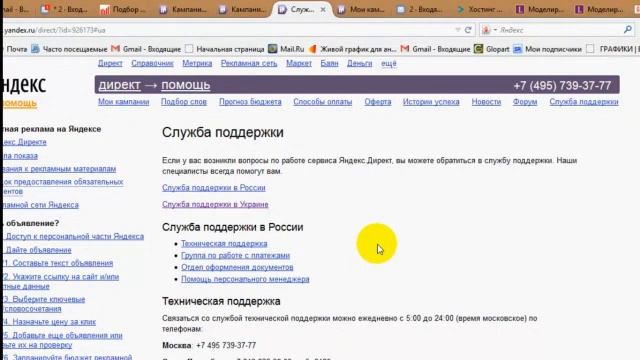Open the Часто посещаемые bookmark
Screen dimensions: 640x360
coord(69,49)
